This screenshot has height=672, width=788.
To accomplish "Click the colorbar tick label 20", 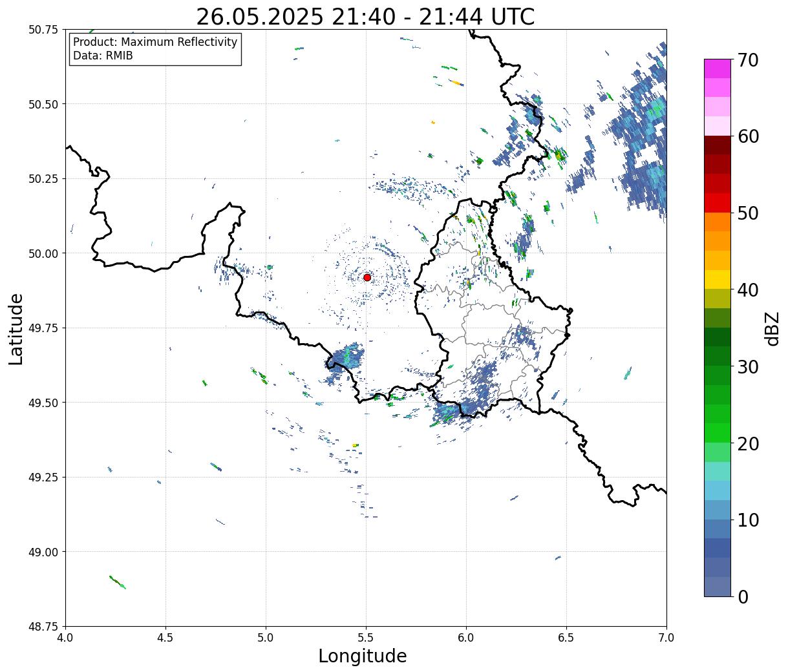I will (x=748, y=444).
